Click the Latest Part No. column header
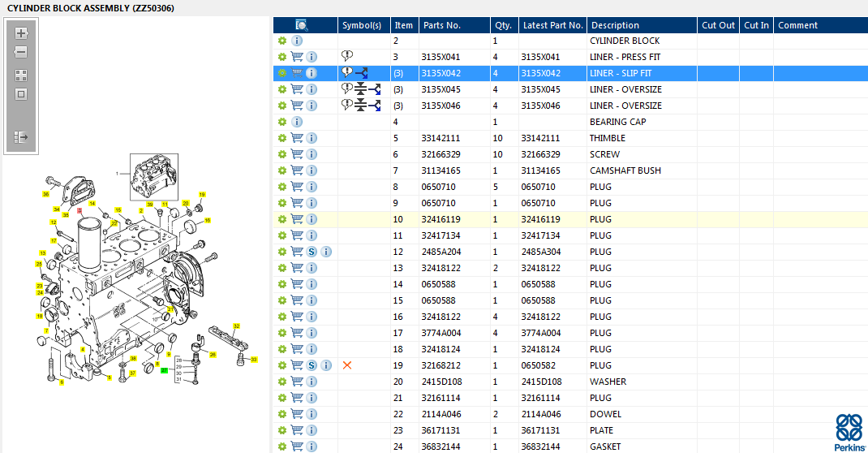The image size is (868, 453). pyautogui.click(x=552, y=25)
